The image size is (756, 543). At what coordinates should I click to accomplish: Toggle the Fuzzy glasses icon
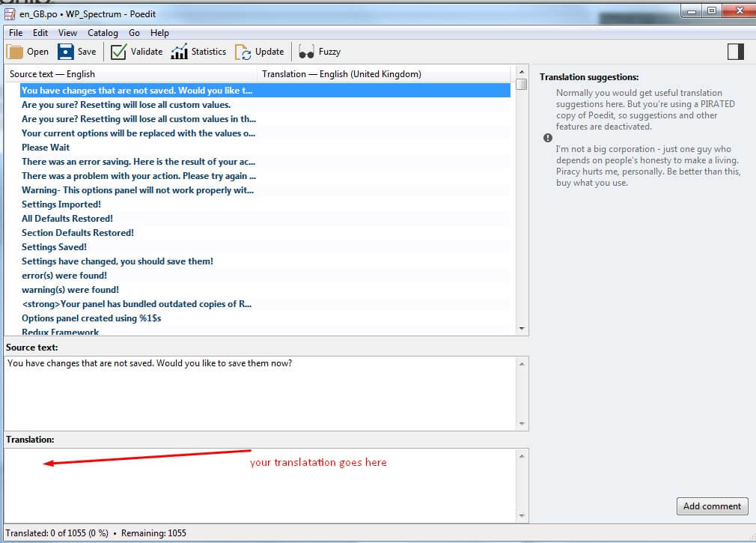[x=306, y=52]
